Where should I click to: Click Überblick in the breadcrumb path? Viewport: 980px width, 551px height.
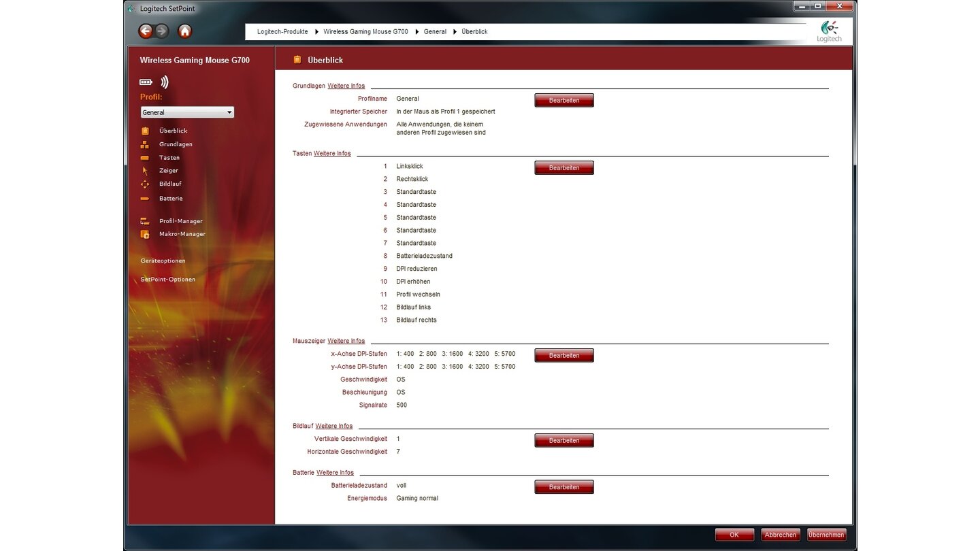click(x=474, y=32)
